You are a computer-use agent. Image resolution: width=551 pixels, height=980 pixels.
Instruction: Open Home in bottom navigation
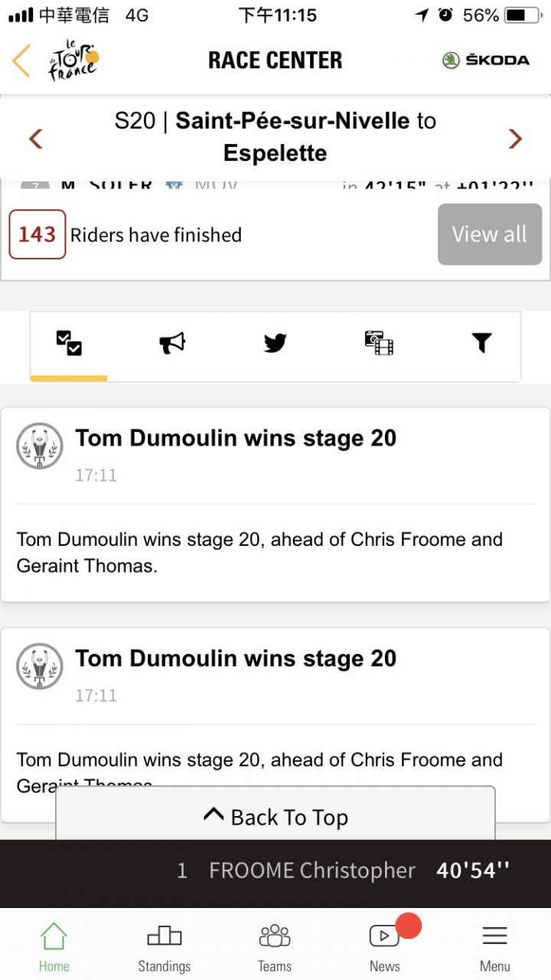point(54,946)
